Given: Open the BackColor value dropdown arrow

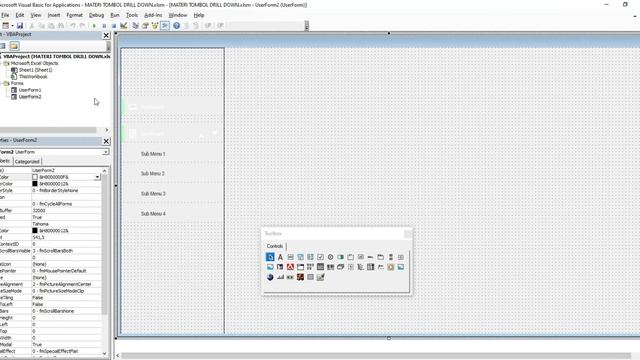Looking at the screenshot, I should click(x=97, y=177).
